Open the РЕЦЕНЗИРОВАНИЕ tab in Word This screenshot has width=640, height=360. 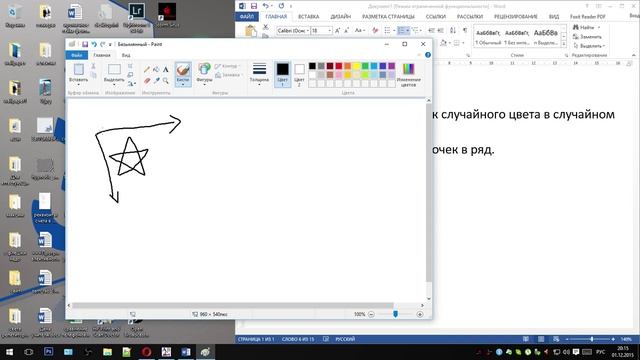point(516,17)
